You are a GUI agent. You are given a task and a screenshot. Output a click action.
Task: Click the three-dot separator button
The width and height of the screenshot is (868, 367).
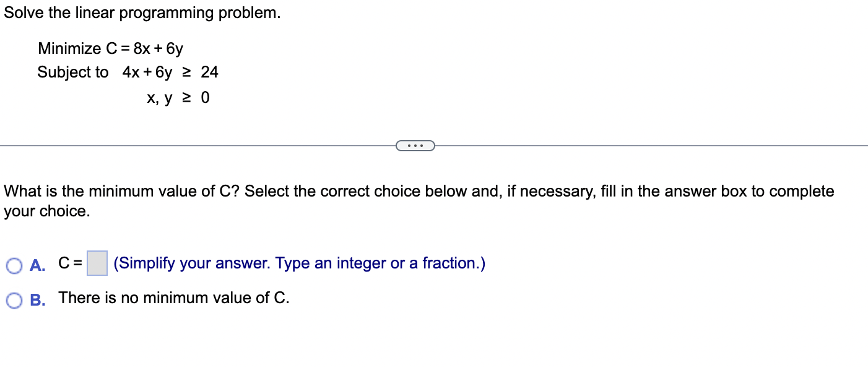click(415, 144)
